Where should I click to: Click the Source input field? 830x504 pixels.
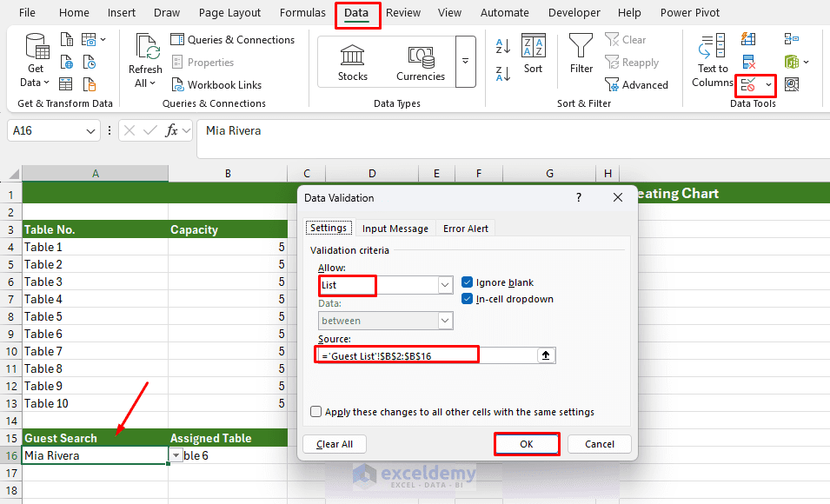point(428,355)
